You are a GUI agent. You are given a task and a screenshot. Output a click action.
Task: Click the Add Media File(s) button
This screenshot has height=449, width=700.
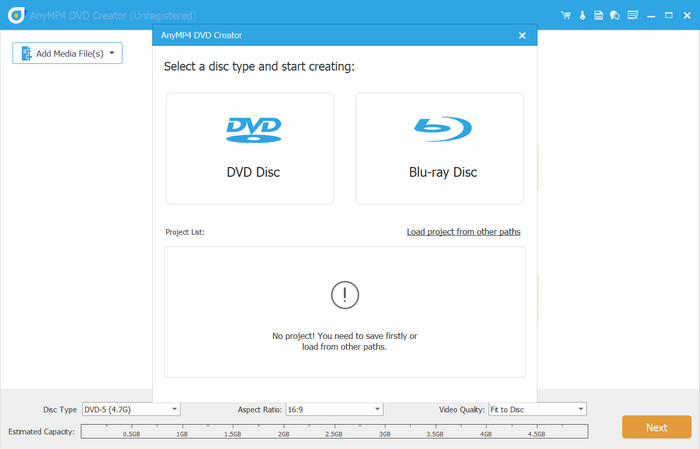click(67, 53)
